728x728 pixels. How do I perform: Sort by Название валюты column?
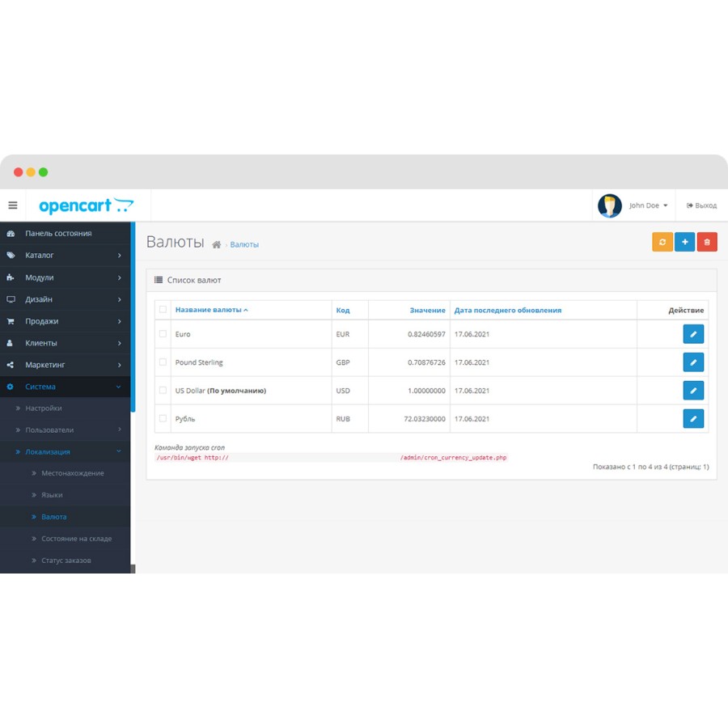[211, 310]
